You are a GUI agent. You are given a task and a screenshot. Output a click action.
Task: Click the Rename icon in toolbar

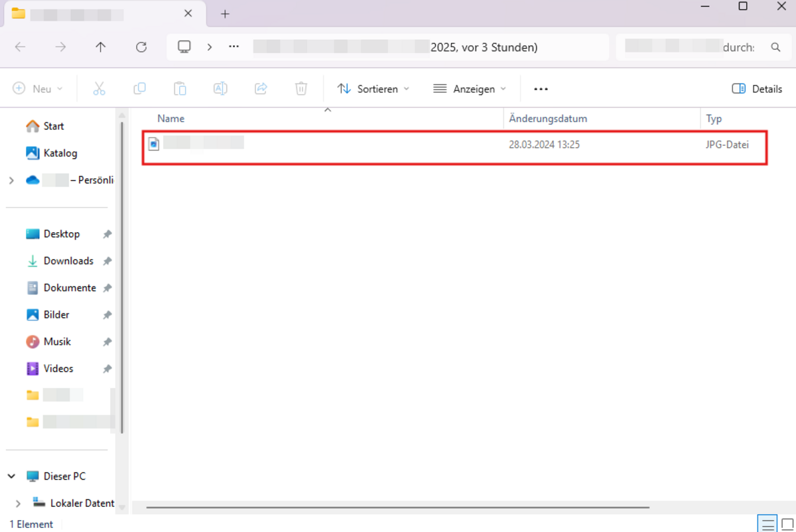tap(220, 89)
